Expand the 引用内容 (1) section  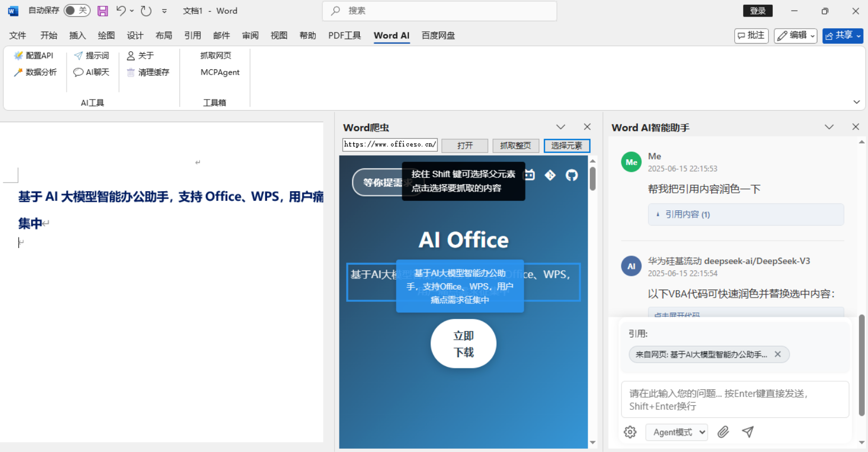746,215
